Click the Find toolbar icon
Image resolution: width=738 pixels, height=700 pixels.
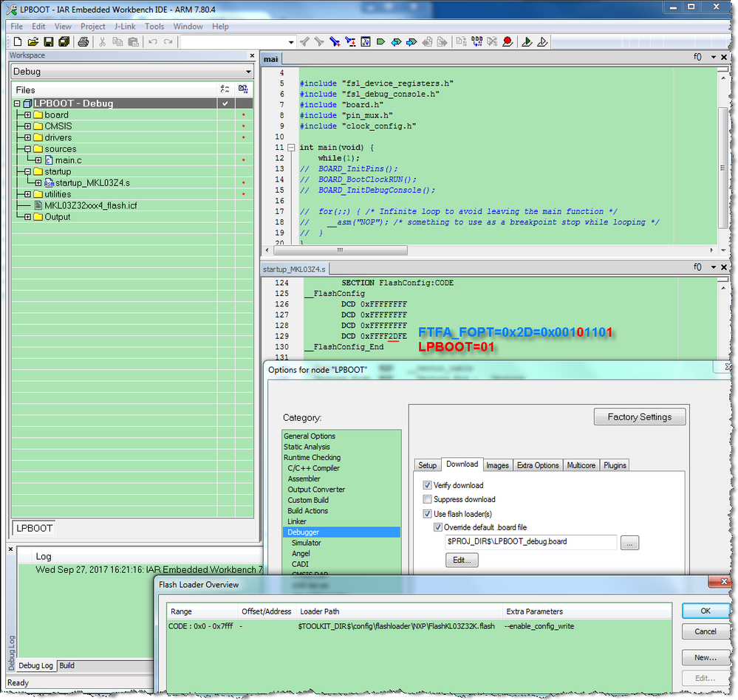tap(335, 42)
